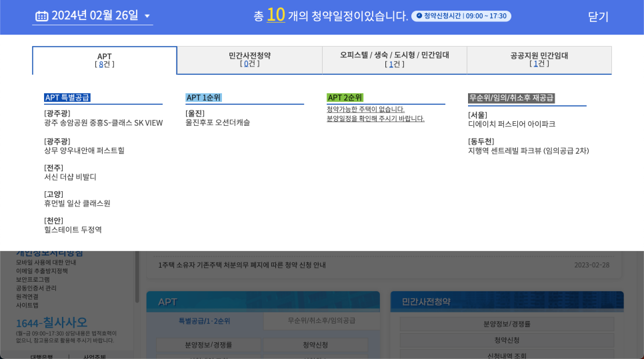The image size is (644, 359).
Task: Open 오피스텔/생숙/도시형/민간임대 tab
Action: tap(395, 60)
